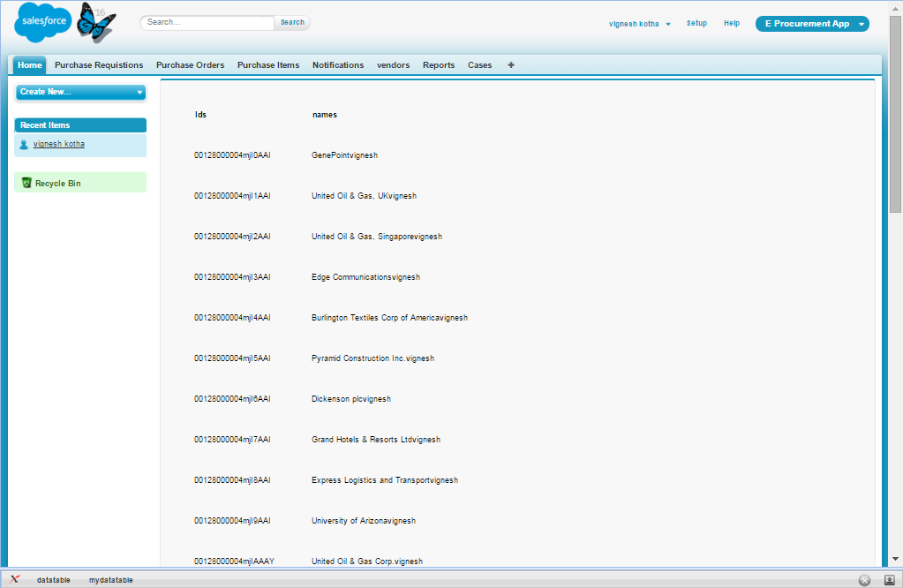Open Setup from the header
The width and height of the screenshot is (903, 588).
696,24
